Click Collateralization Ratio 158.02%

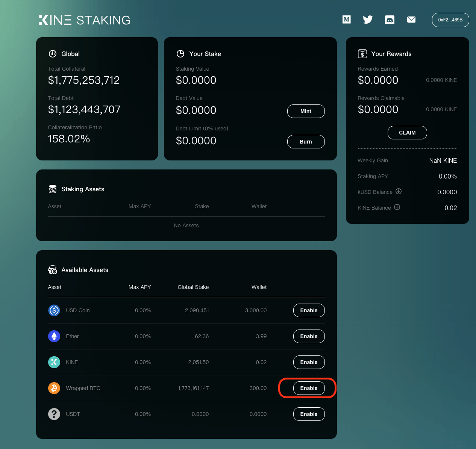tap(69, 139)
